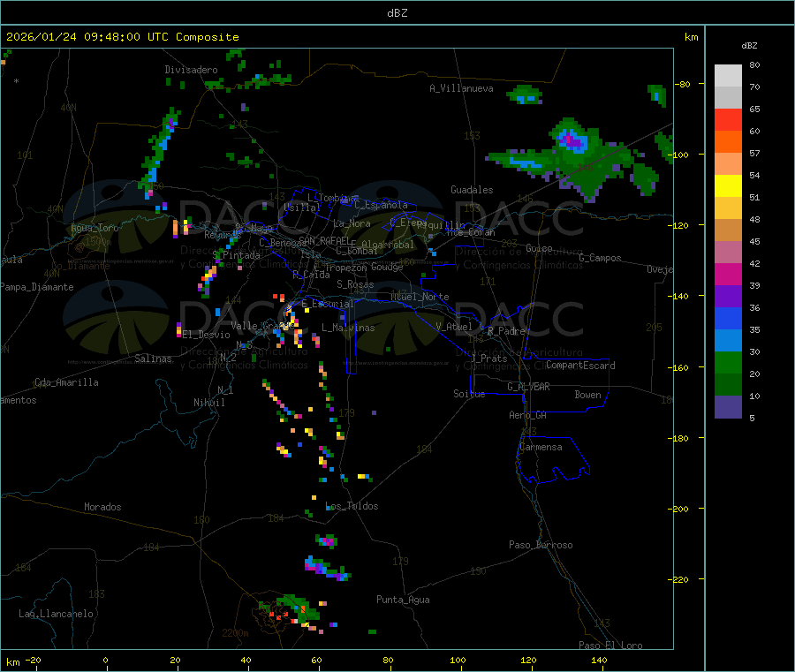Select the 'A_Villanueva' place label
The height and width of the screenshot is (672, 795).
[x=461, y=88]
